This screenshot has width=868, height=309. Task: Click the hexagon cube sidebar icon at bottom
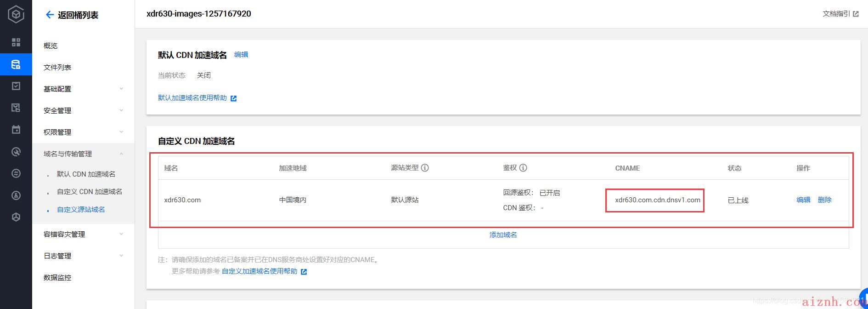(16, 217)
